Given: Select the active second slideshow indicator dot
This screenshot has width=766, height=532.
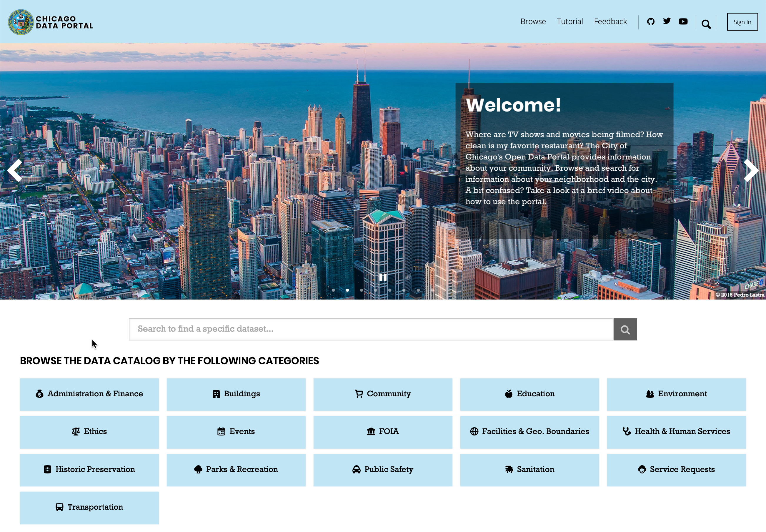Looking at the screenshot, I should pos(347,290).
